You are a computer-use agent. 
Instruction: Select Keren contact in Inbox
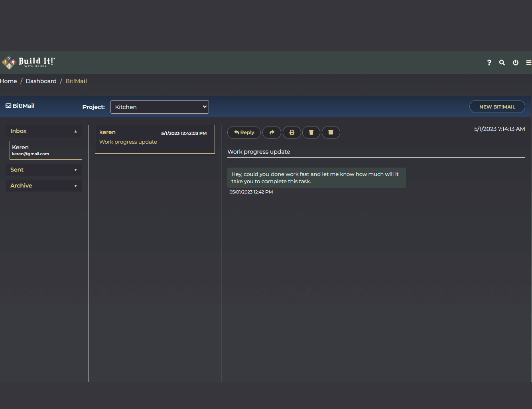click(x=46, y=150)
